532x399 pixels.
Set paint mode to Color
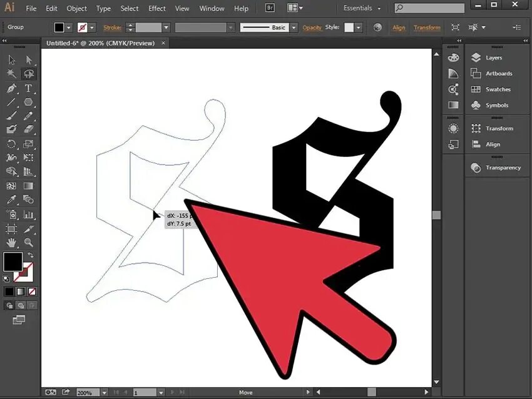(x=9, y=291)
